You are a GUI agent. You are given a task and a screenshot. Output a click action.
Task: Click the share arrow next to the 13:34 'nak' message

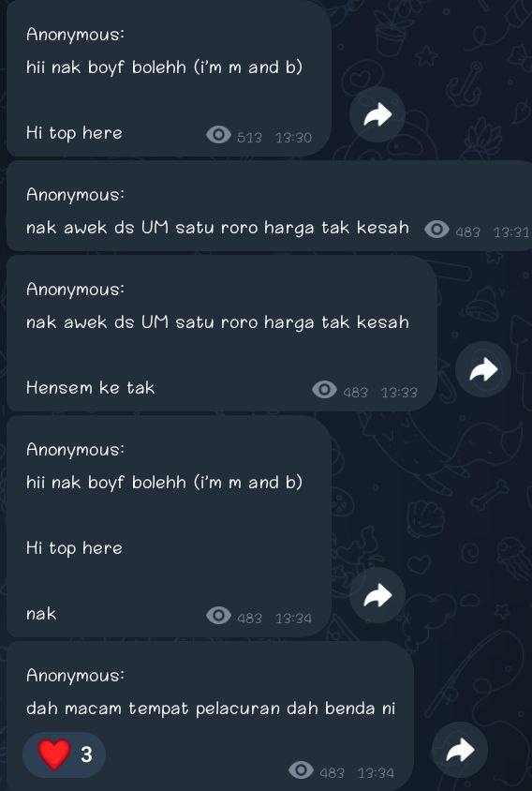(377, 595)
